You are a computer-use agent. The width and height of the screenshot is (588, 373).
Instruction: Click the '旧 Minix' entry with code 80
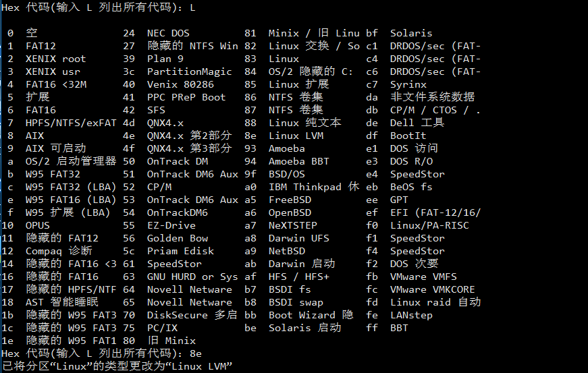point(171,341)
